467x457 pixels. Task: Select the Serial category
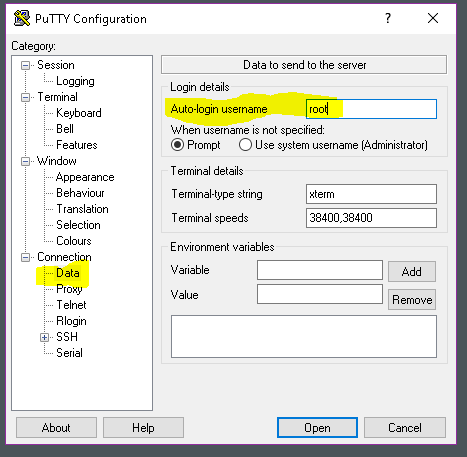pyautogui.click(x=69, y=353)
